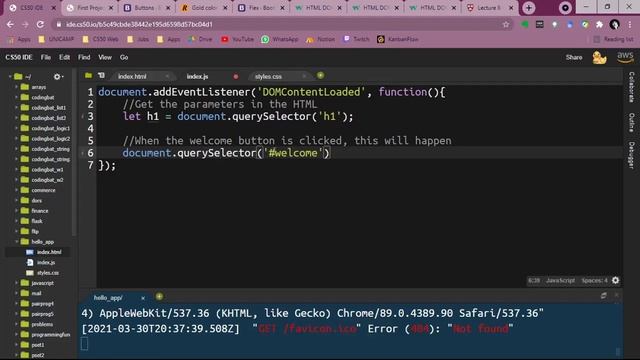Viewport: 640px width, 360px height.
Task: Expand the javascript folder
Action: pyautogui.click(x=17, y=283)
